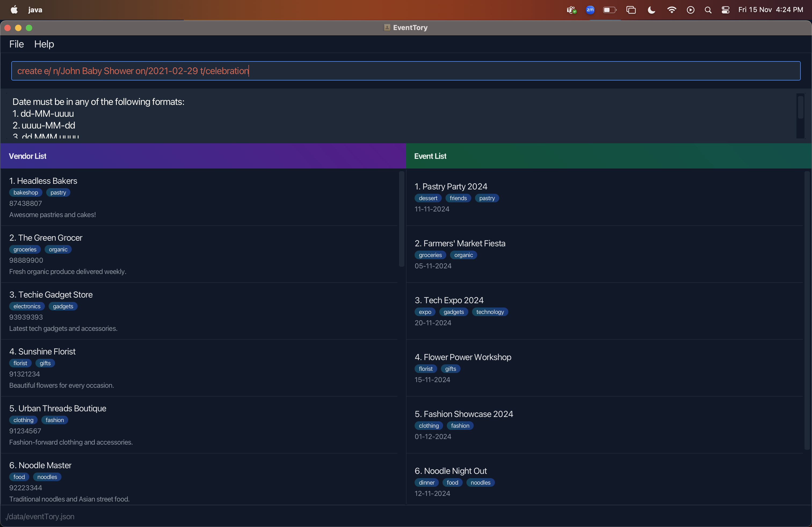The image size is (812, 527).
Task: Click the battery status icon
Action: [609, 10]
